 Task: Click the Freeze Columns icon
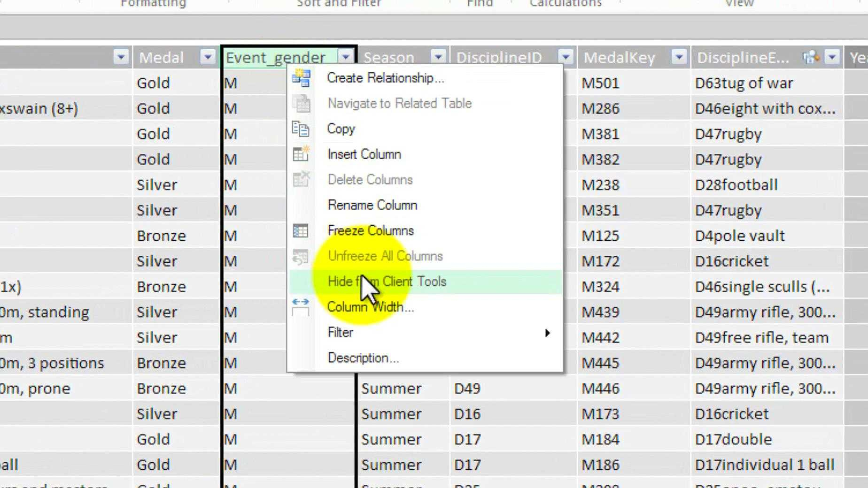click(301, 231)
